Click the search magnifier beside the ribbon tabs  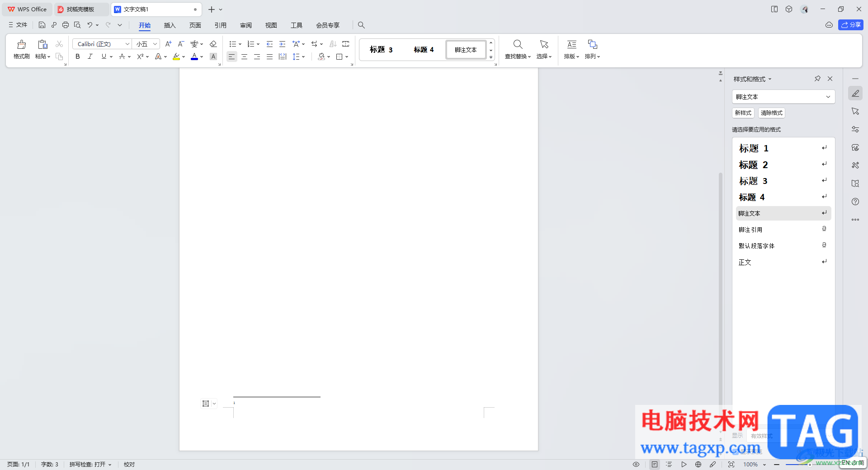point(361,25)
